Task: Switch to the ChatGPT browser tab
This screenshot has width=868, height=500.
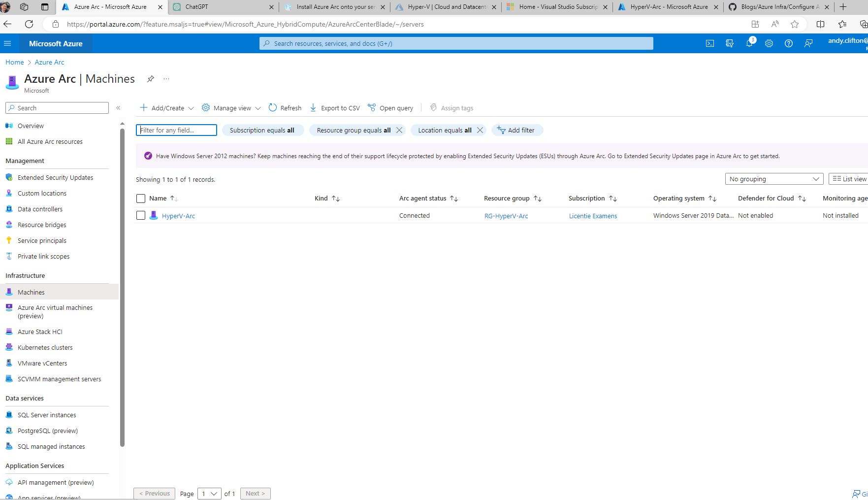Action: click(223, 7)
